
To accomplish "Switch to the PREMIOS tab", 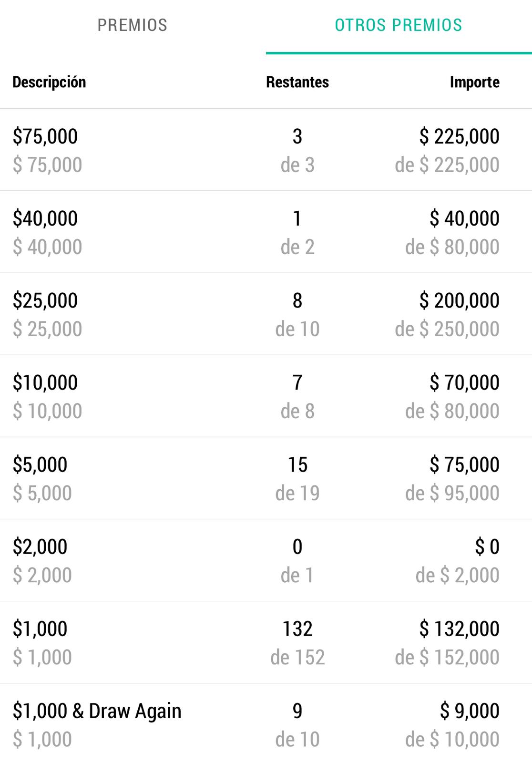I will pyautogui.click(x=133, y=25).
